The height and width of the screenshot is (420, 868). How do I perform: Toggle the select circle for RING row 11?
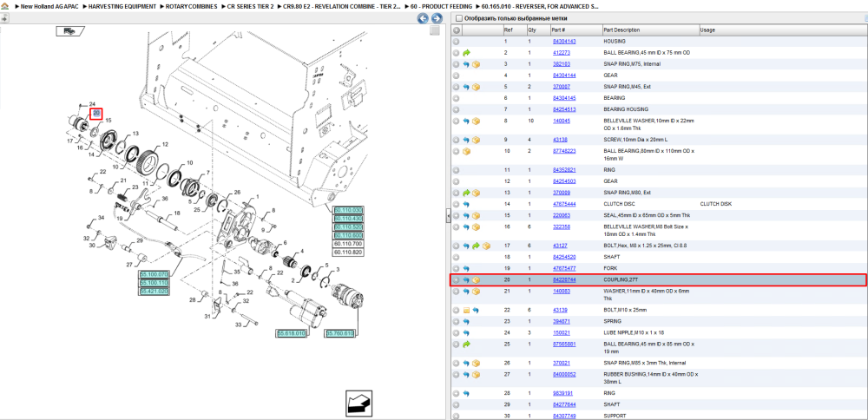[457, 170]
